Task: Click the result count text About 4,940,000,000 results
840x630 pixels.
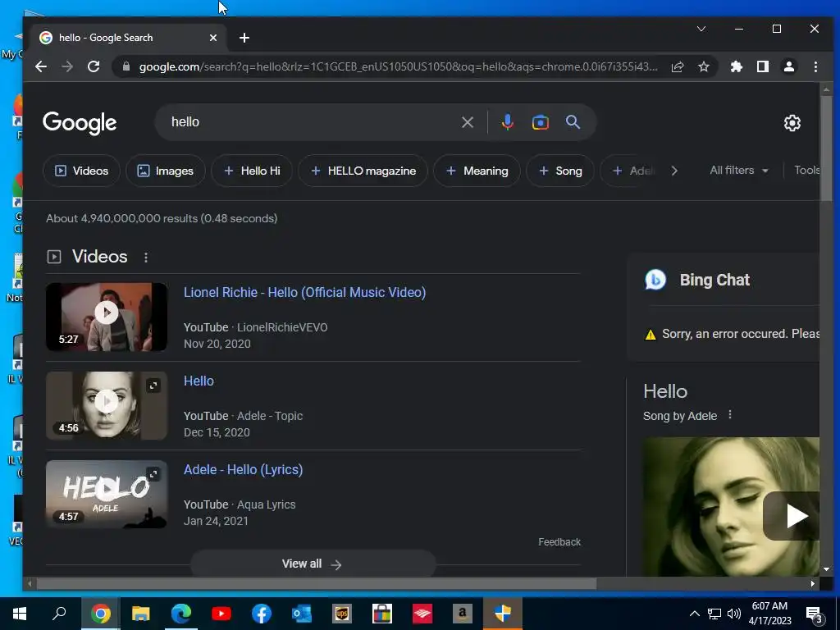Action: tap(162, 218)
